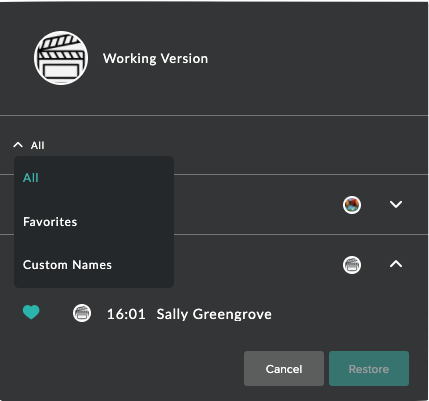Viewport: 429px width, 401px height.
Task: Restore the selected version
Action: coord(369,369)
